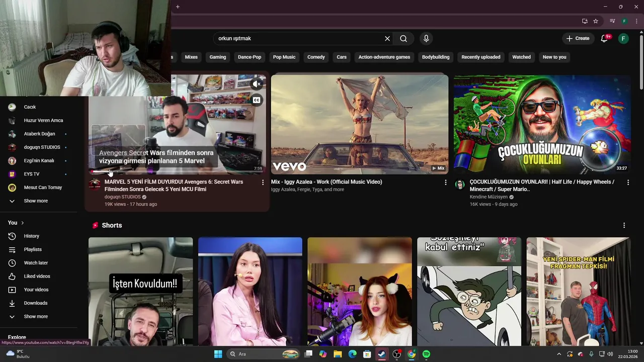Viewport: 644px width, 362px height.
Task: Start voice search with the microphone icon
Action: (426, 39)
